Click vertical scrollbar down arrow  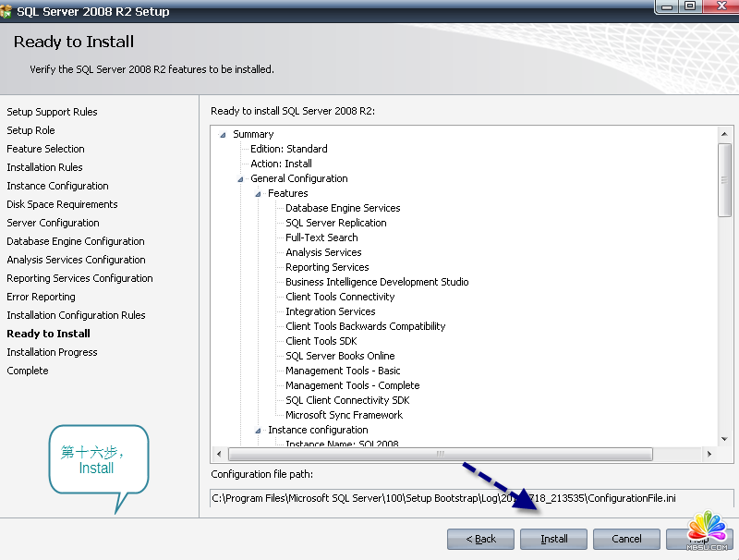tap(725, 441)
